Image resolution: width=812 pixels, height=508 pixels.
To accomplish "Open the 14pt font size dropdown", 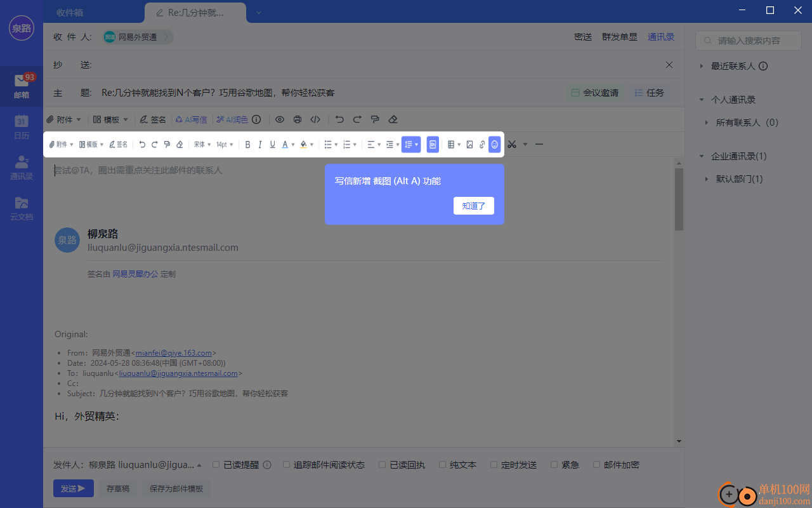I will (225, 145).
